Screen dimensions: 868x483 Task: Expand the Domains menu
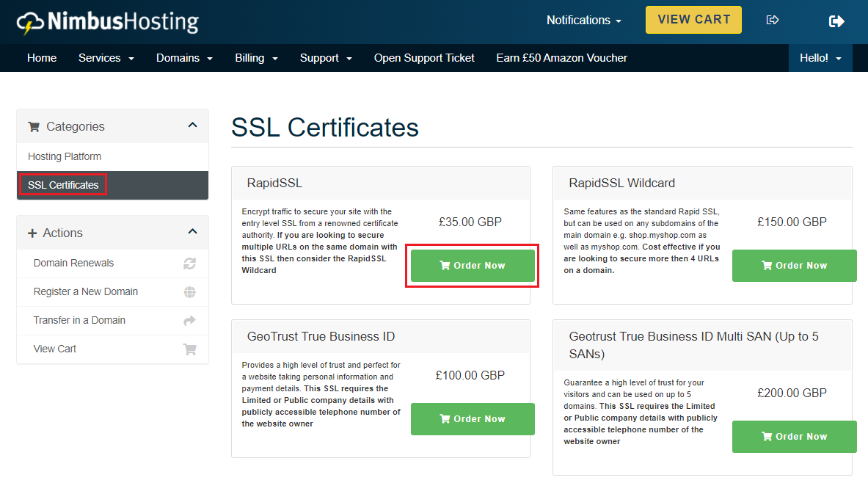click(x=184, y=58)
